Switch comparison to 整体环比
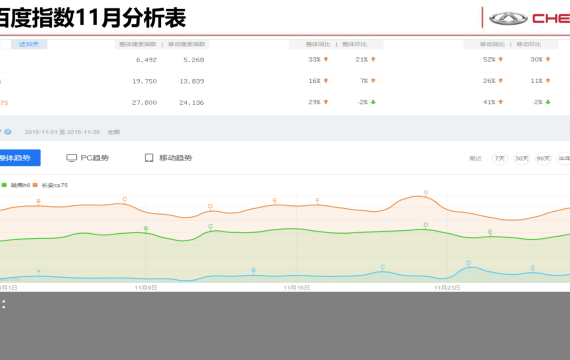 [x=355, y=44]
